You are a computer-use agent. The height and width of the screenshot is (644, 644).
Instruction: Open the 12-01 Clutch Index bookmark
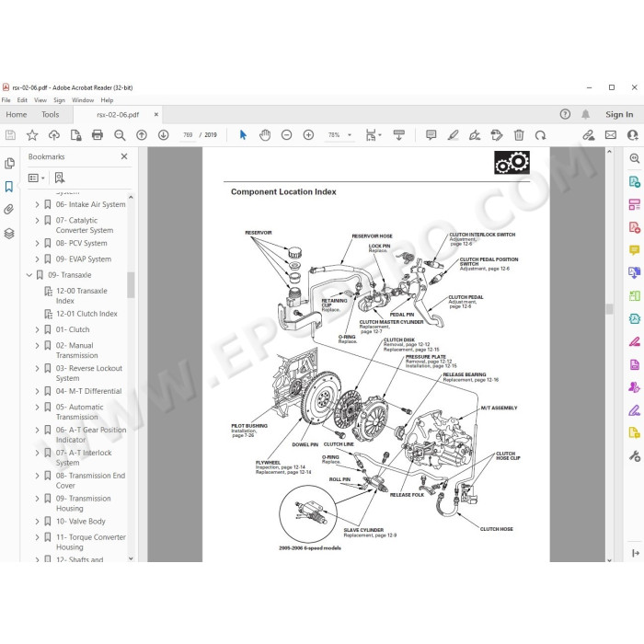pyautogui.click(x=86, y=314)
